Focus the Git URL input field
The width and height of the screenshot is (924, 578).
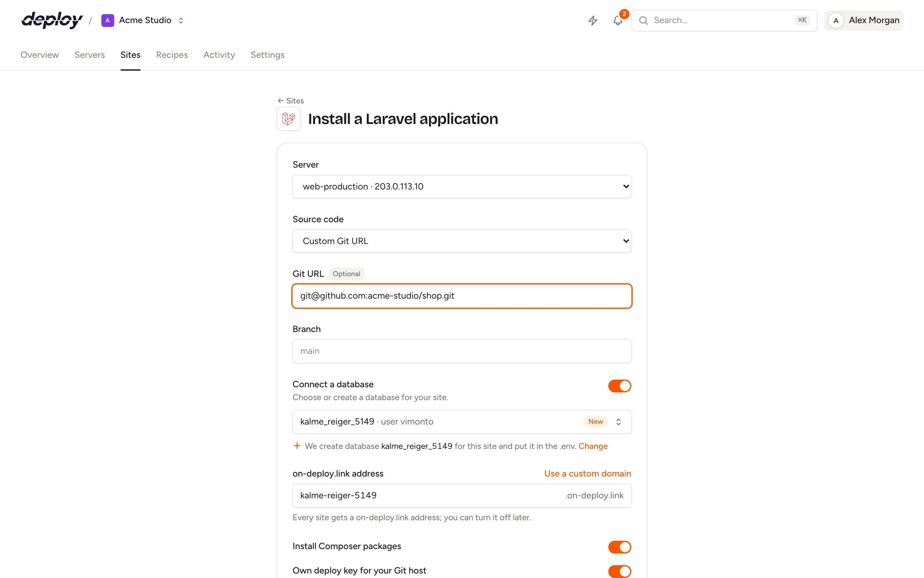tap(462, 296)
